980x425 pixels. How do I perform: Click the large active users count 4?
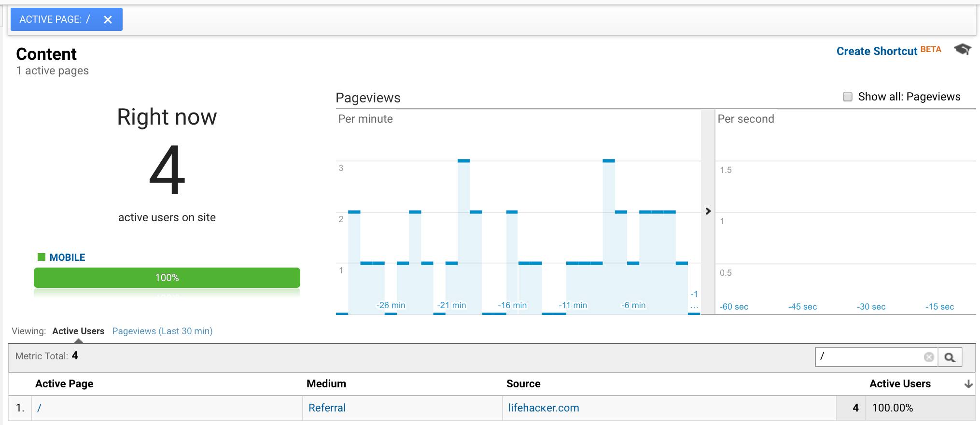point(167,170)
